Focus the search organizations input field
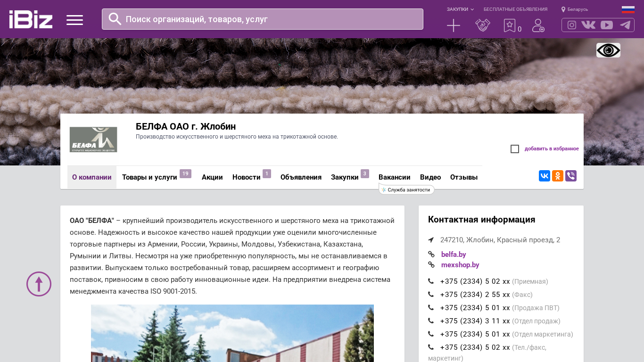This screenshot has height=362, width=644. click(263, 19)
